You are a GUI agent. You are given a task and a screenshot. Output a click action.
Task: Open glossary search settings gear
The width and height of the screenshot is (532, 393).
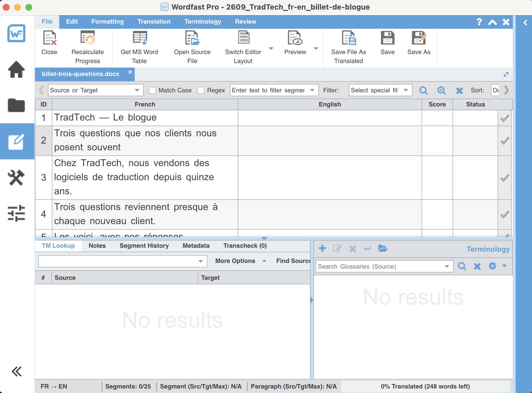[493, 266]
